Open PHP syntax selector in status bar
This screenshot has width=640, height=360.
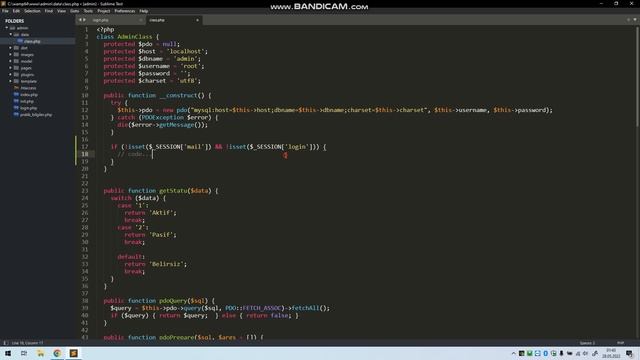tap(621, 343)
